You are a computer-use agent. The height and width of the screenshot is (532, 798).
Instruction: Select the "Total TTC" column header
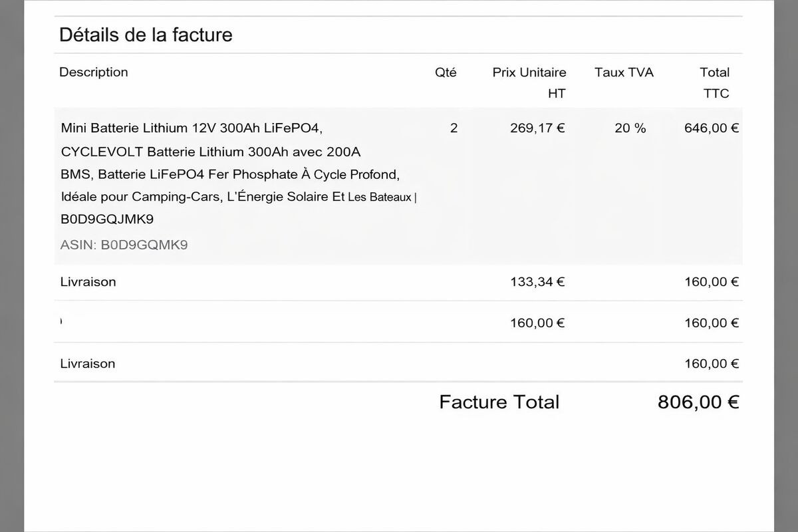[x=715, y=82]
